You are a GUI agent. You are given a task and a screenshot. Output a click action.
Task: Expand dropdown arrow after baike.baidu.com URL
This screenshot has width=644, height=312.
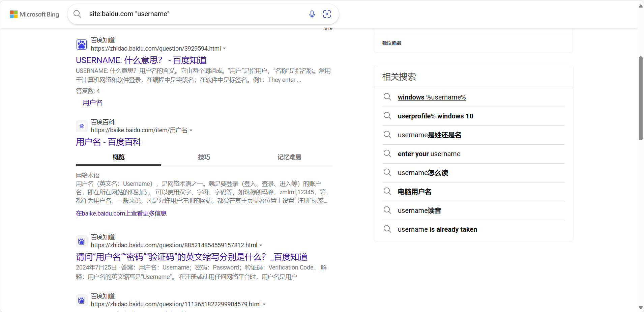point(191,131)
